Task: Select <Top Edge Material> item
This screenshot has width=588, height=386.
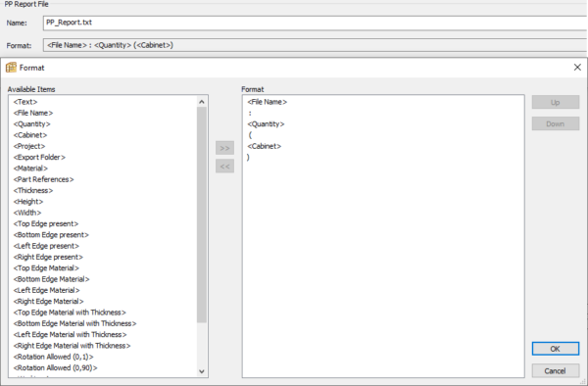Action: coord(46,268)
